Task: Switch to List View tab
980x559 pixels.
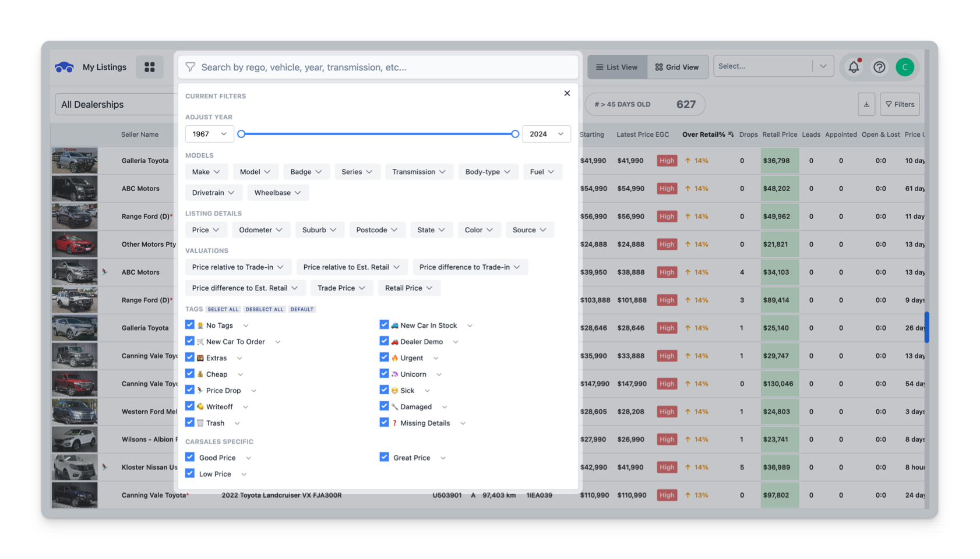Action: pyautogui.click(x=617, y=67)
